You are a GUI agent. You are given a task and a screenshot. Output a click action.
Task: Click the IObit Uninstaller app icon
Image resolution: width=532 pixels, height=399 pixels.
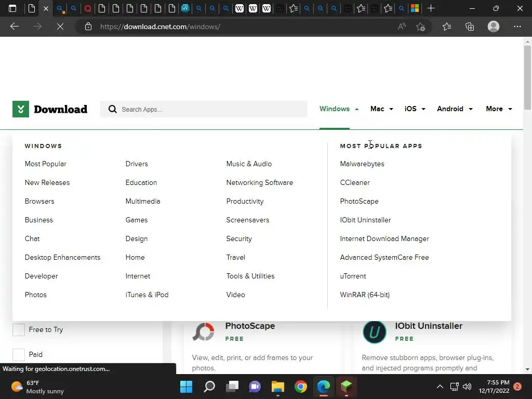[374, 332]
